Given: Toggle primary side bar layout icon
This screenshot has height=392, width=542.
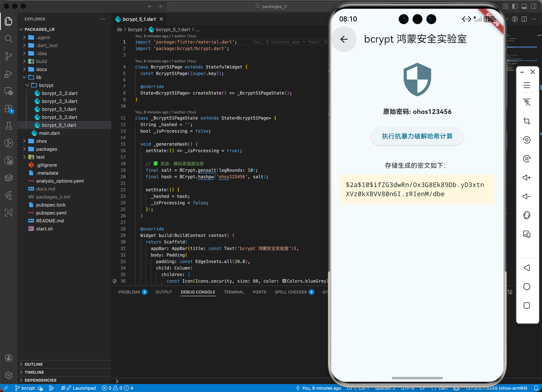Looking at the screenshot, I should click(515, 7).
